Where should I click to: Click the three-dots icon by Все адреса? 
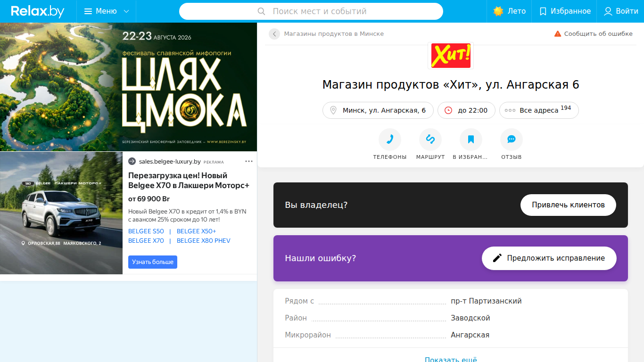pos(510,110)
